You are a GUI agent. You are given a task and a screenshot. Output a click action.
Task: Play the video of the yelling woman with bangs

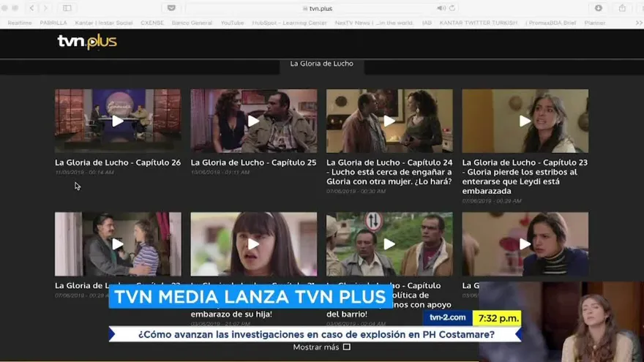coord(253,244)
